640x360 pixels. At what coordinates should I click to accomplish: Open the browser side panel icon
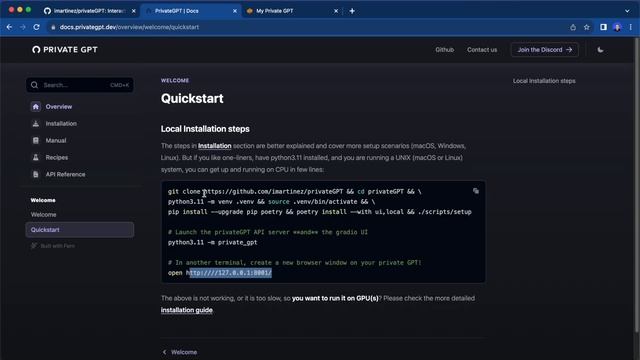603,27
